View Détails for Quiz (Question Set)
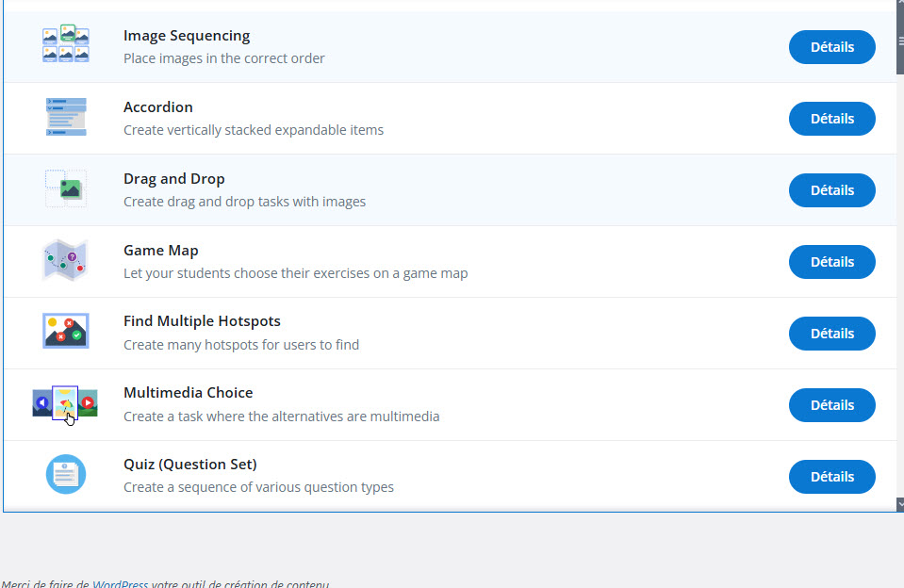 click(831, 477)
